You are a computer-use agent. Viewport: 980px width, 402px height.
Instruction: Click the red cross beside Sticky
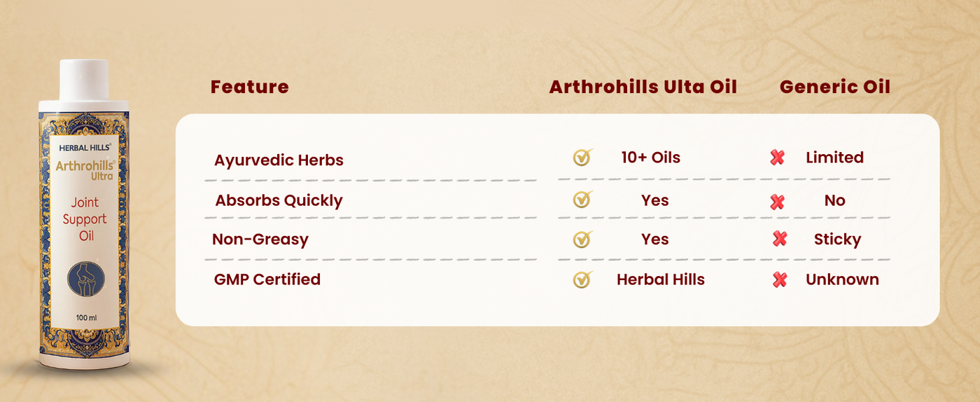click(779, 240)
